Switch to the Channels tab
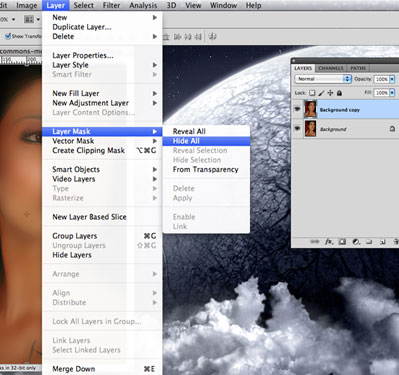The height and width of the screenshot is (375, 399). [331, 68]
